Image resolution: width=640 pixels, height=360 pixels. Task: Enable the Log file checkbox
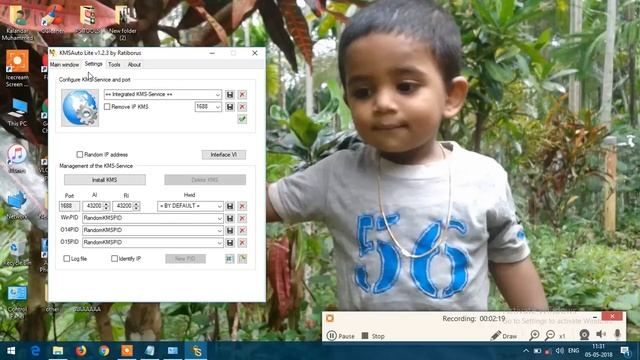(67, 258)
